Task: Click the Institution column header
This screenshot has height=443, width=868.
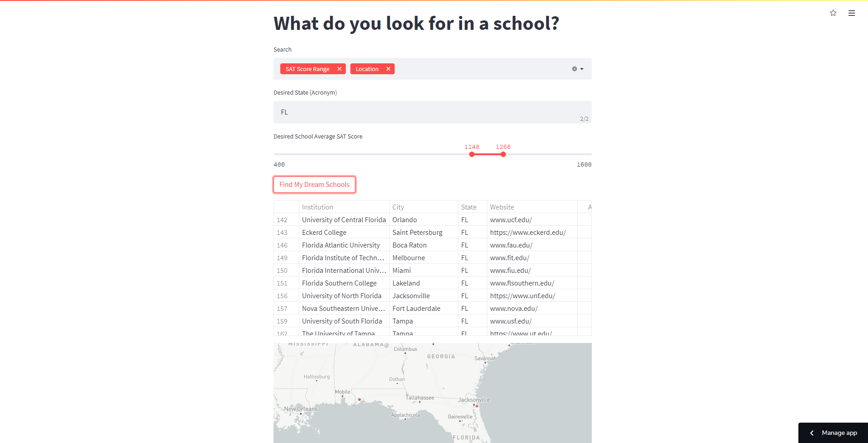Action: [x=344, y=207]
